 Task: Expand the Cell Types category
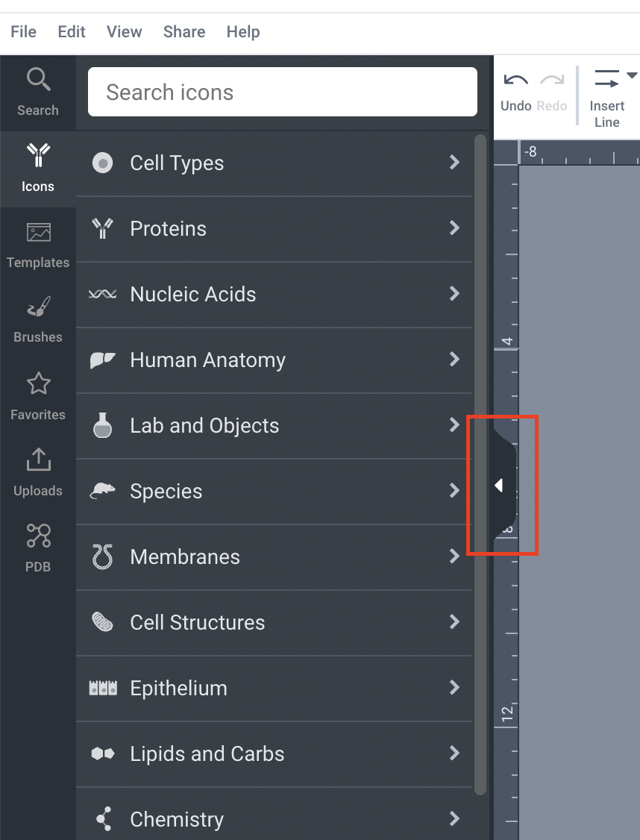(274, 163)
